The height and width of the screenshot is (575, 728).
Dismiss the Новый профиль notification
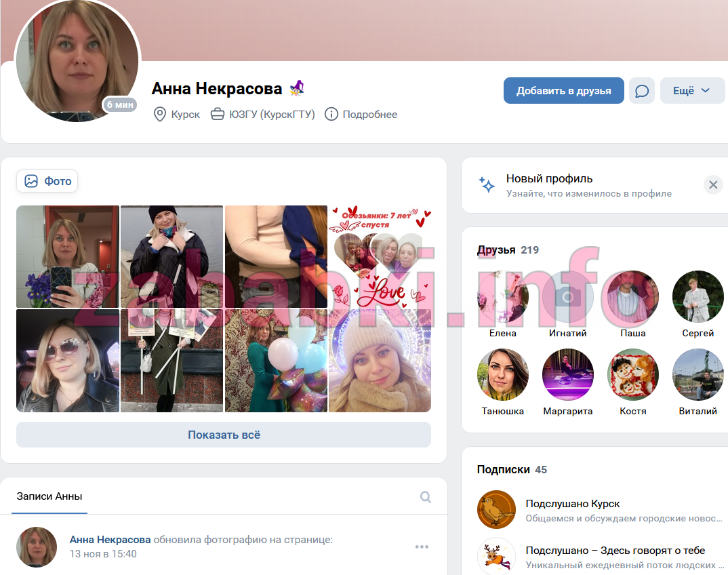tap(713, 185)
